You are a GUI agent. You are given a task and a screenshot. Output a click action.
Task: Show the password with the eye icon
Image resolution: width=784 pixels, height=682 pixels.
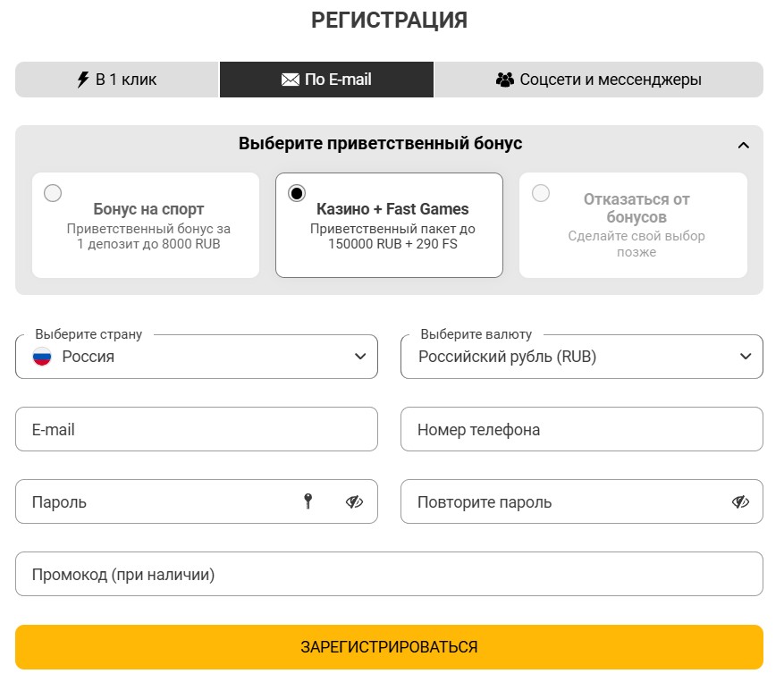tap(354, 501)
